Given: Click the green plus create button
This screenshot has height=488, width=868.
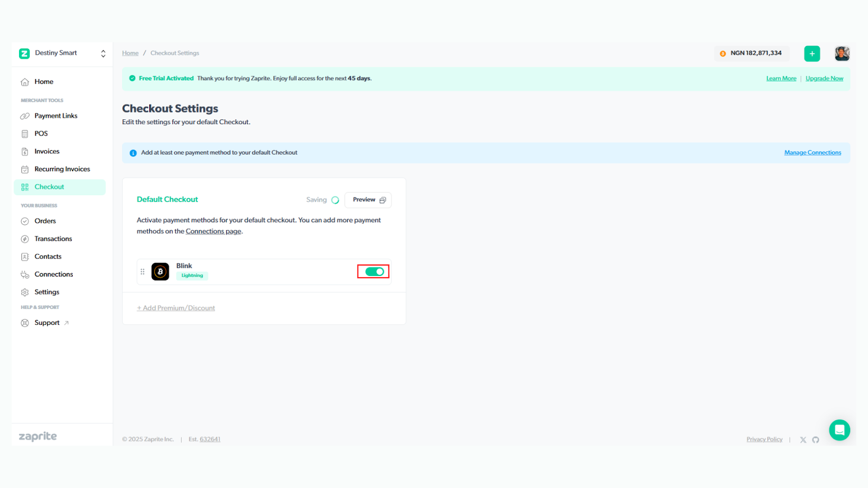Looking at the screenshot, I should (812, 54).
